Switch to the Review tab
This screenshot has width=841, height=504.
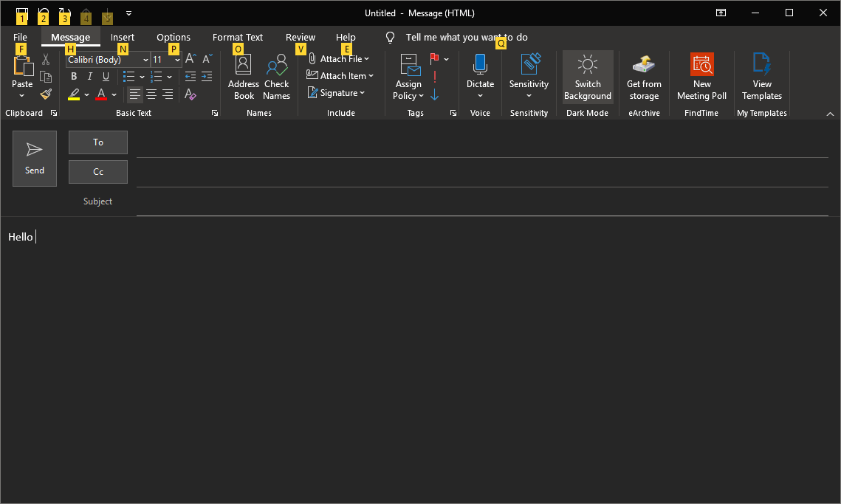pyautogui.click(x=301, y=37)
